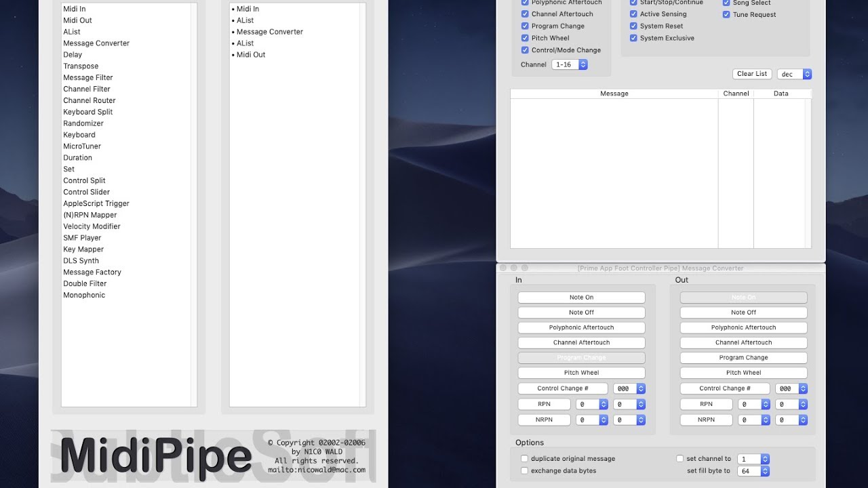Enable duplicate original message option

tap(524, 459)
